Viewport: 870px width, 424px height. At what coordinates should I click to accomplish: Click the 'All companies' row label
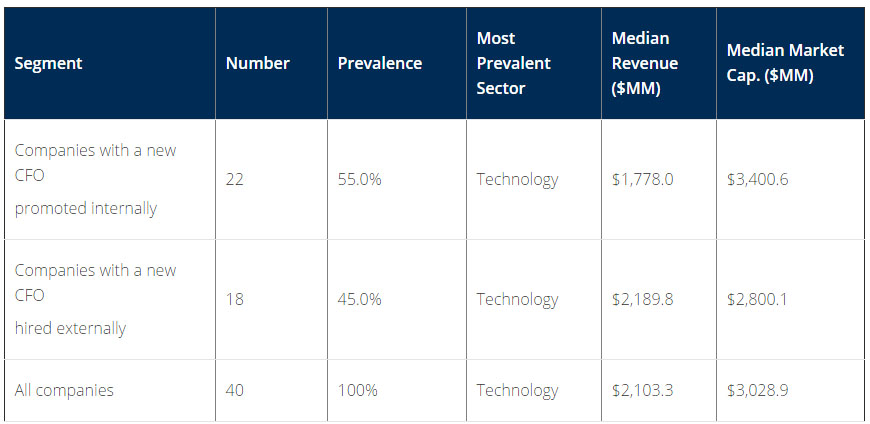(x=64, y=390)
